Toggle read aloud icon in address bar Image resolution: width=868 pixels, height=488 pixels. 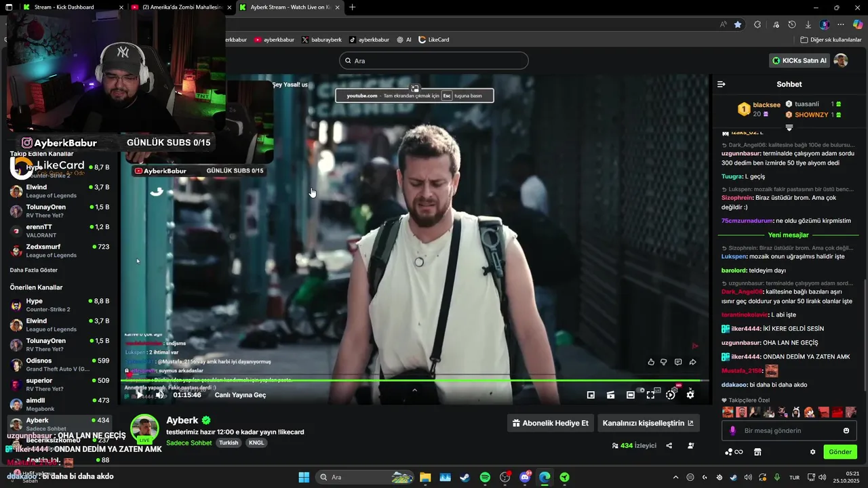(724, 24)
